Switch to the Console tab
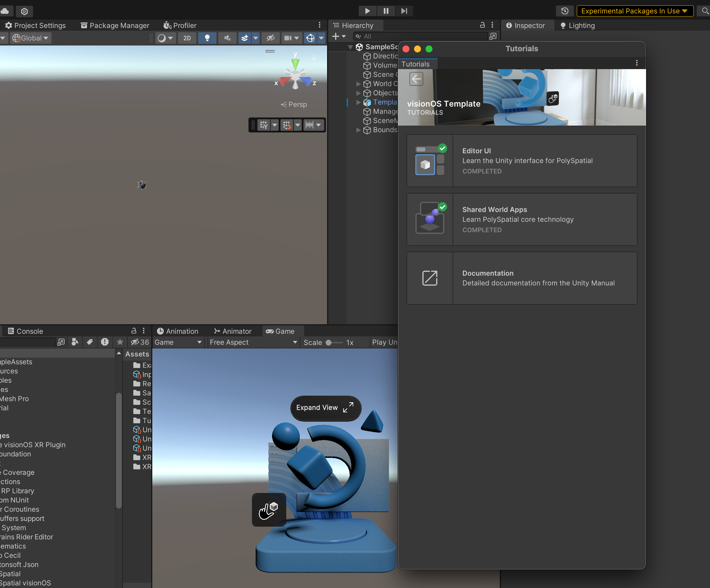Viewport: 710px width, 588px height. pyautogui.click(x=25, y=331)
